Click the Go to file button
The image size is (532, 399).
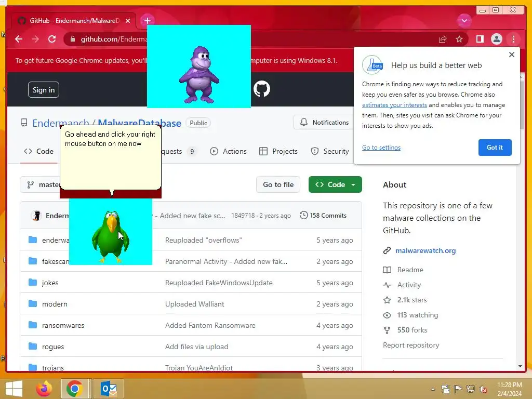pos(278,184)
